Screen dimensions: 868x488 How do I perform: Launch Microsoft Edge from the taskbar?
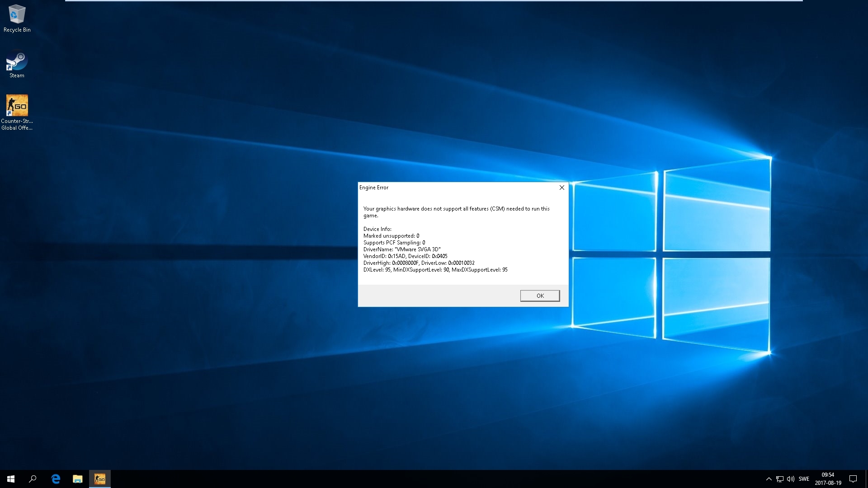56,479
